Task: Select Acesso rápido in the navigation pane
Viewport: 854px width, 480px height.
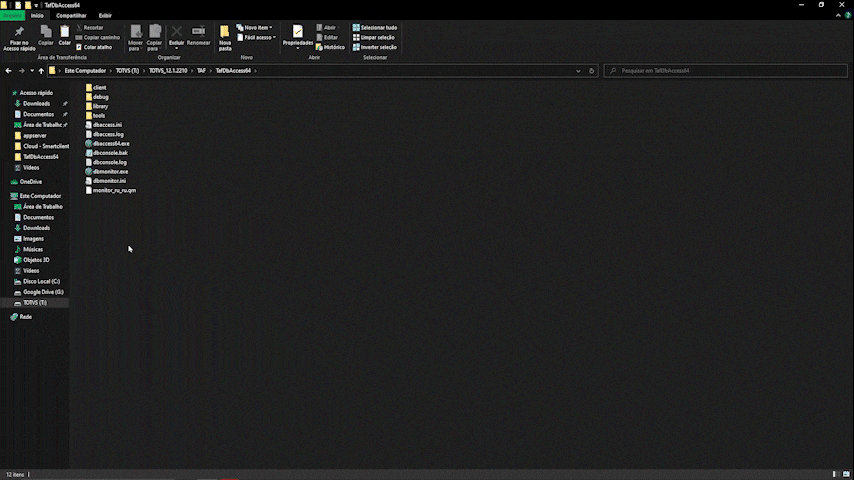Action: (32, 93)
